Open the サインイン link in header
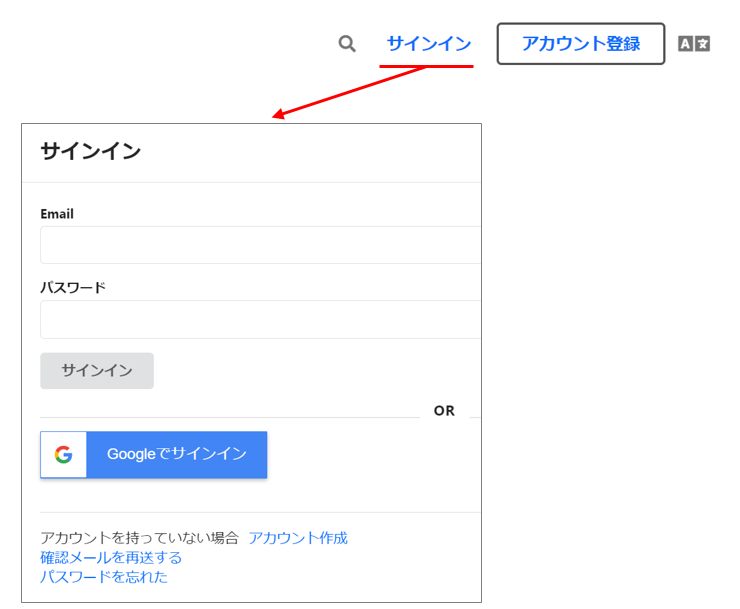This screenshot has height=609, width=740. [x=429, y=43]
